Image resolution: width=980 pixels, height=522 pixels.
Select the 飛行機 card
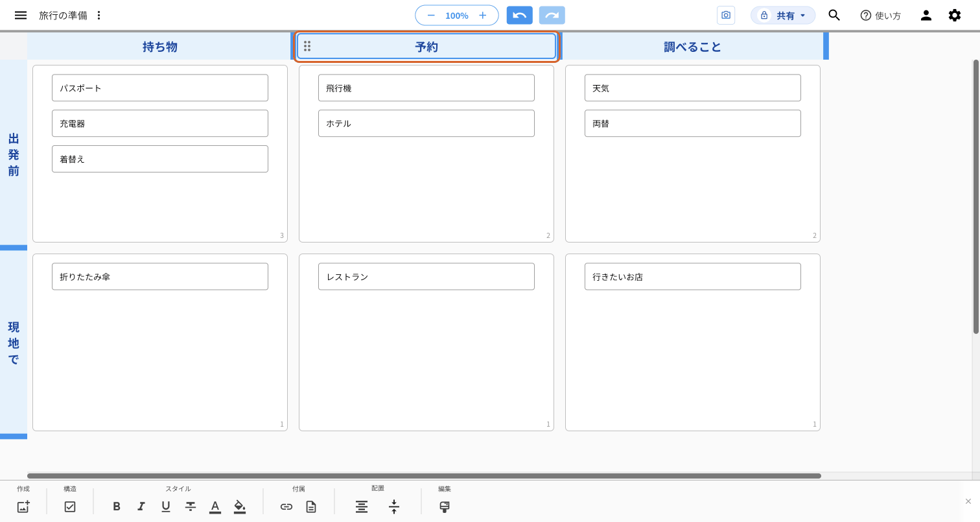tap(426, 88)
